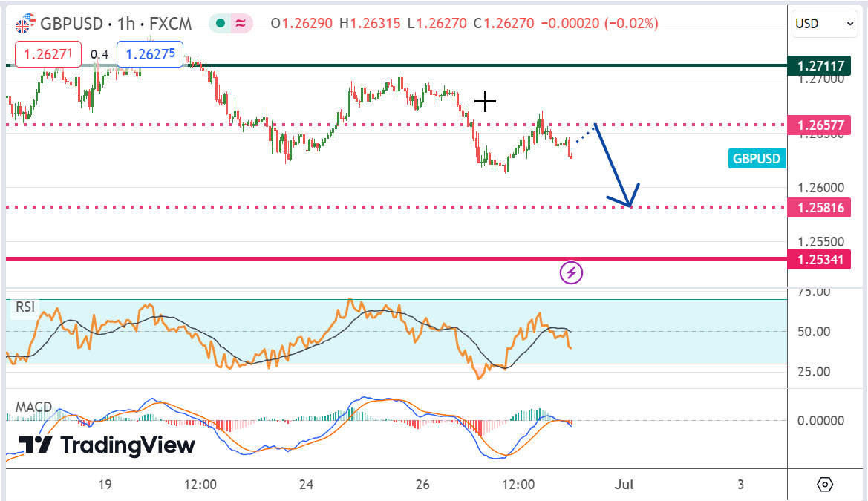This screenshot has width=868, height=501.
Task: Click the Jul date on time axis
Action: pyautogui.click(x=624, y=485)
